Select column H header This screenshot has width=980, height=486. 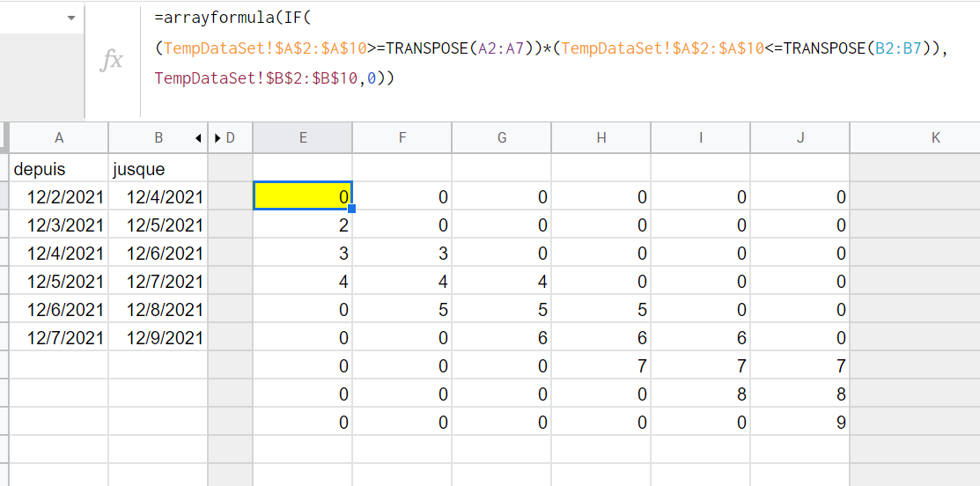point(601,138)
